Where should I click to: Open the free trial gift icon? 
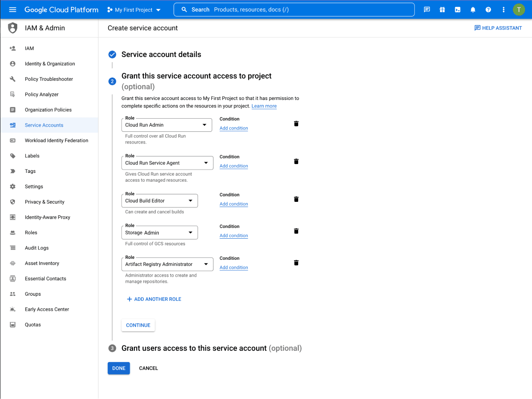coord(442,9)
